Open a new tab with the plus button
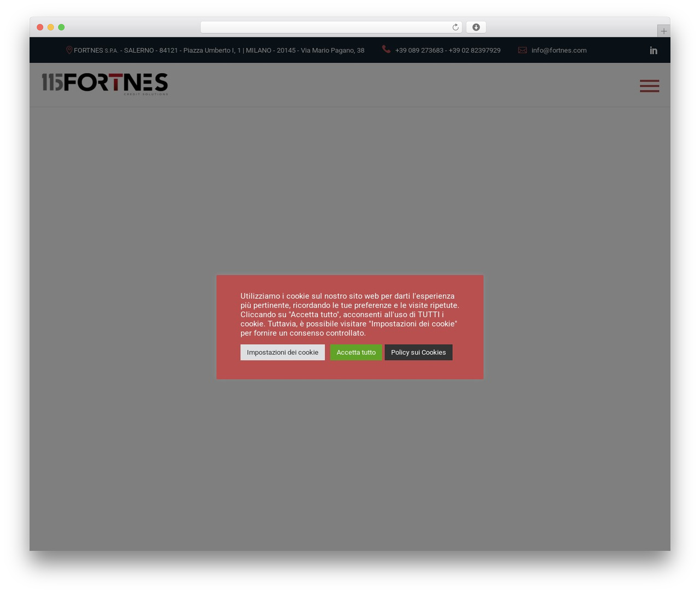The image size is (700, 593). point(663,31)
